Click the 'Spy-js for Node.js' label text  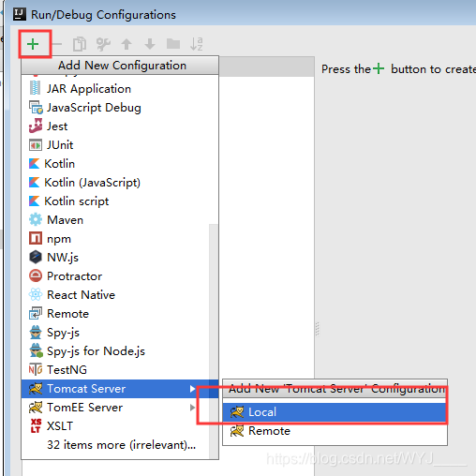(x=96, y=351)
